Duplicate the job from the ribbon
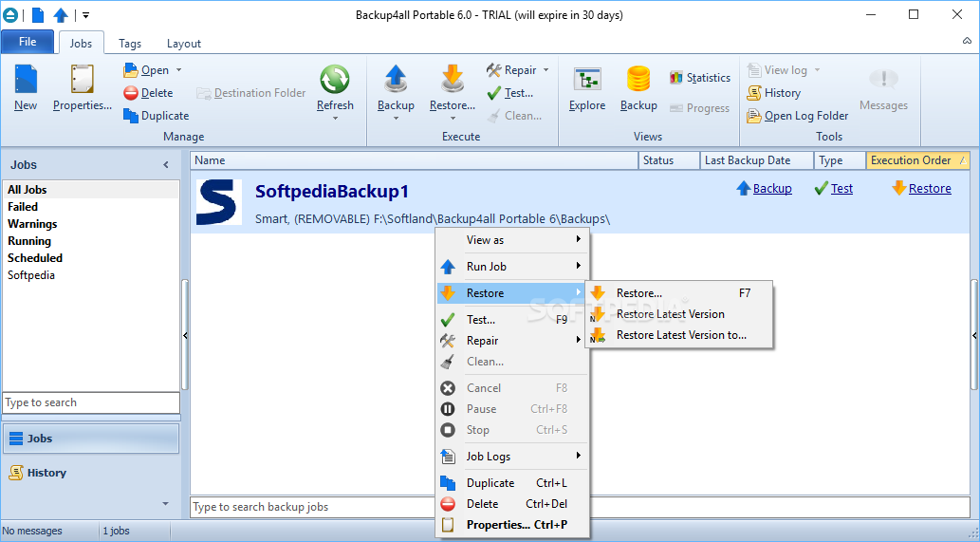 [157, 116]
